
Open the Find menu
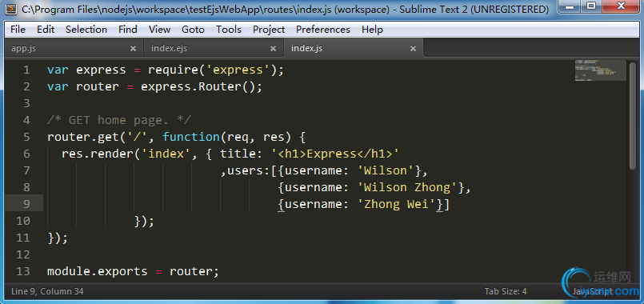click(x=128, y=30)
